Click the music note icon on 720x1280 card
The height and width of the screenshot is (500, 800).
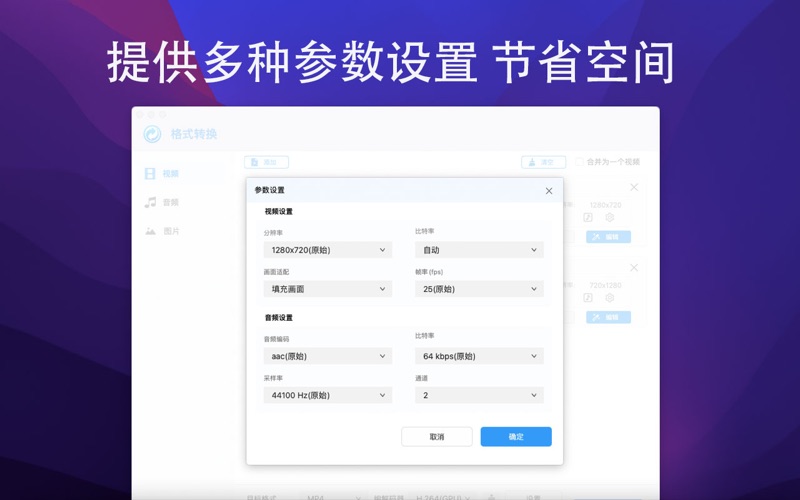[588, 297]
